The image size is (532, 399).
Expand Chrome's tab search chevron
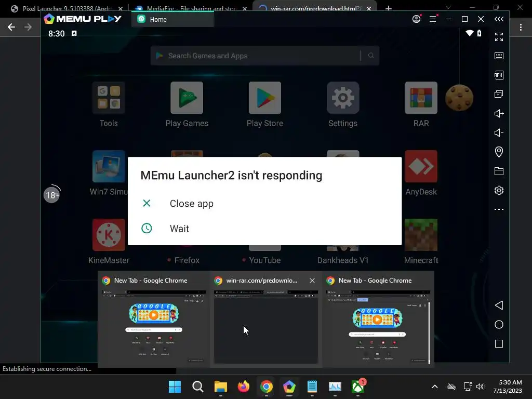448,7
